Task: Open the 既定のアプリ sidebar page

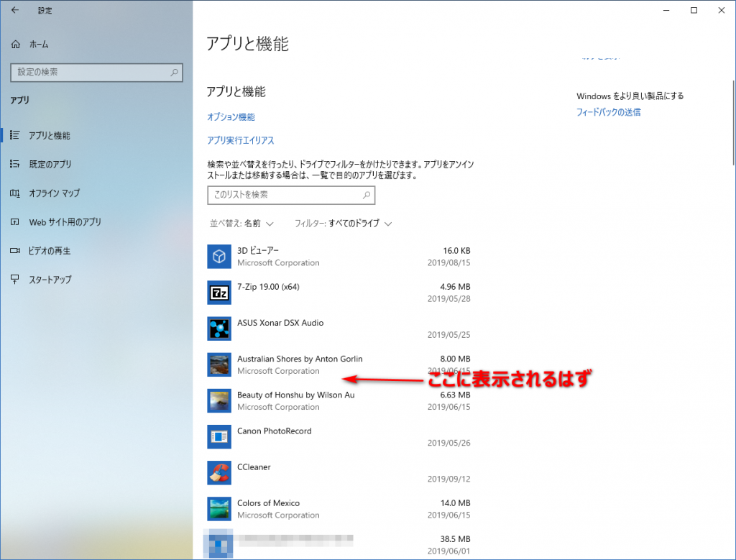Action: (50, 164)
